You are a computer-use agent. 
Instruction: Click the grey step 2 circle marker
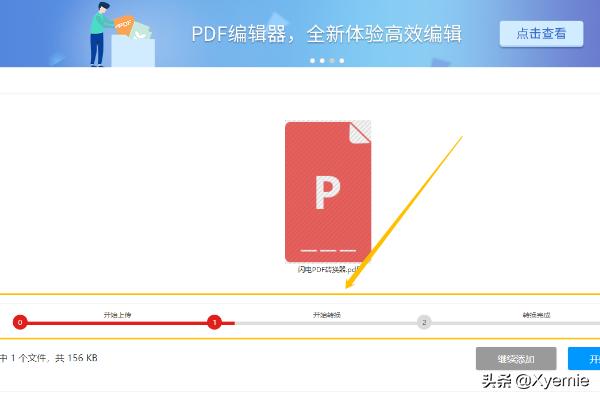[x=424, y=322]
